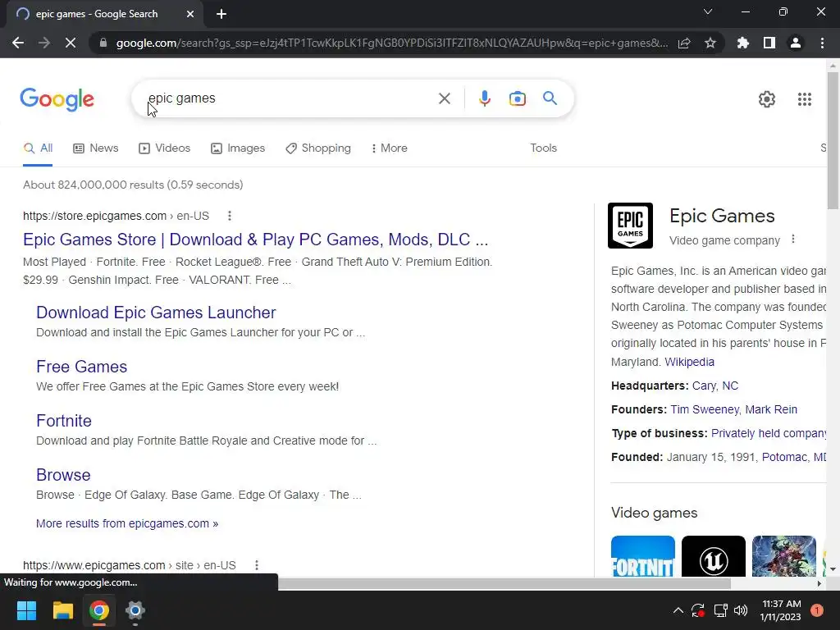Open options for store.epicgames.com result
This screenshot has width=840, height=630.
point(230,216)
